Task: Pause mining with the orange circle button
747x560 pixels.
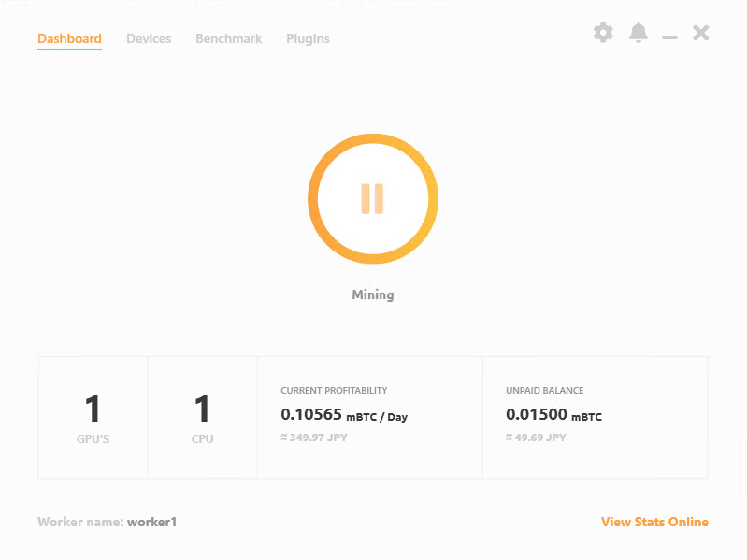Action: [x=372, y=198]
